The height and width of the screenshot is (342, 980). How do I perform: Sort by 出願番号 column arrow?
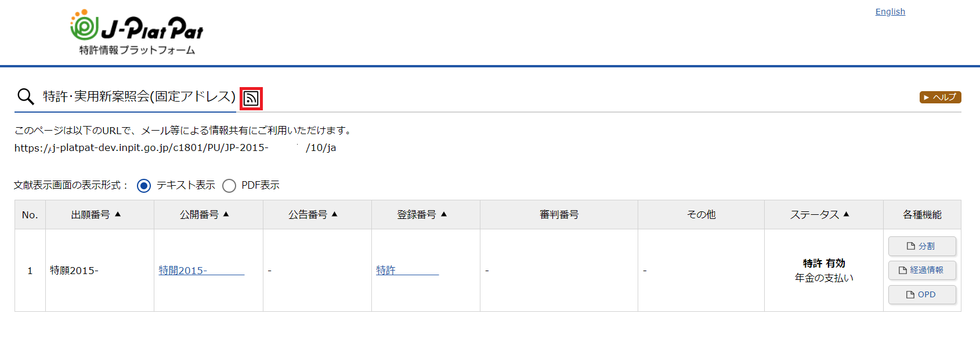point(118,214)
